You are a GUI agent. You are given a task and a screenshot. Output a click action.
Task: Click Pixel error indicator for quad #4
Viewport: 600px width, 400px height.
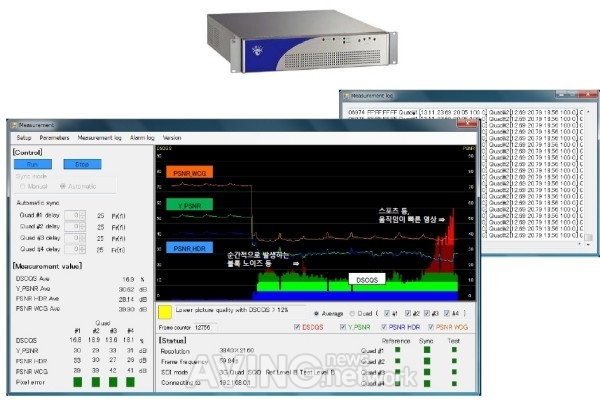(130, 382)
